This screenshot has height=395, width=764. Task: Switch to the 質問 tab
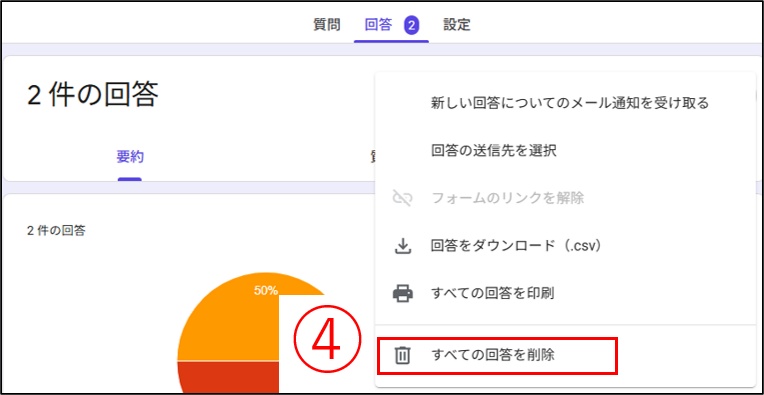pyautogui.click(x=326, y=25)
